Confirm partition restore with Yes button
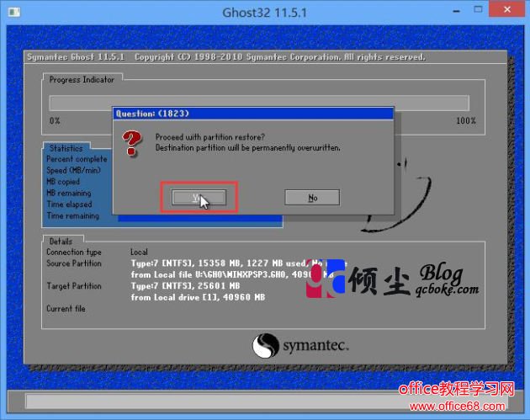This screenshot has width=530, height=420. (x=199, y=197)
